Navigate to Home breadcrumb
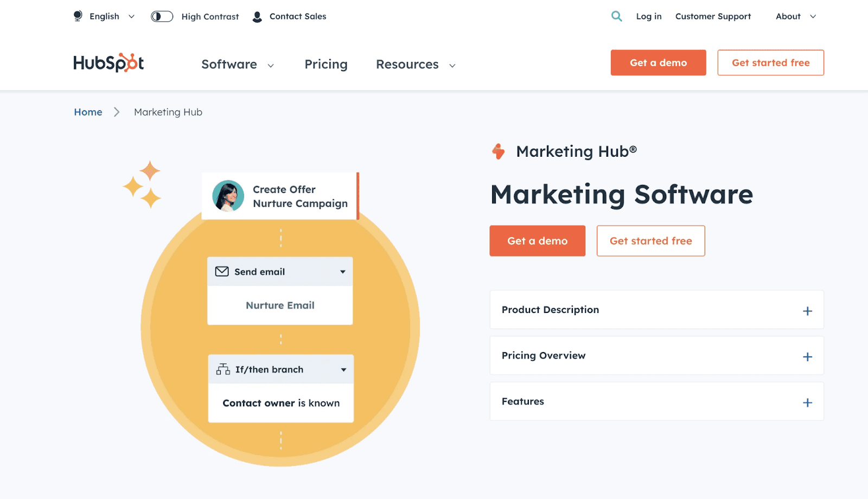 click(x=88, y=112)
